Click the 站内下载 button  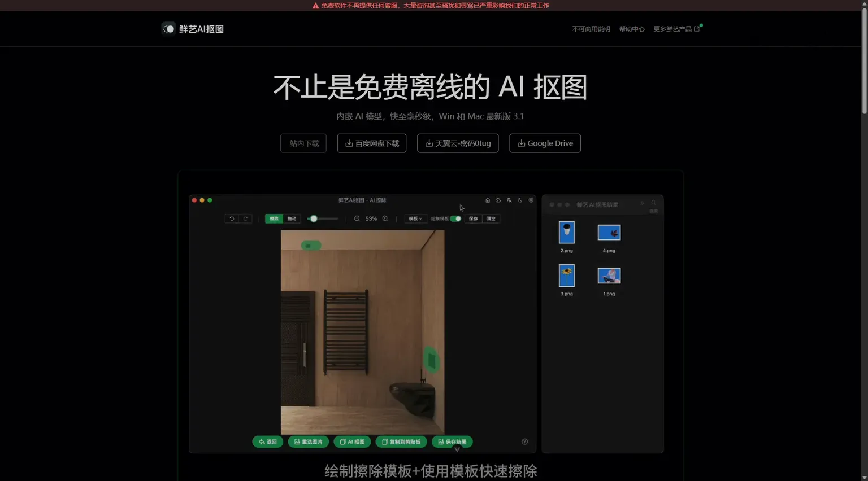click(303, 143)
